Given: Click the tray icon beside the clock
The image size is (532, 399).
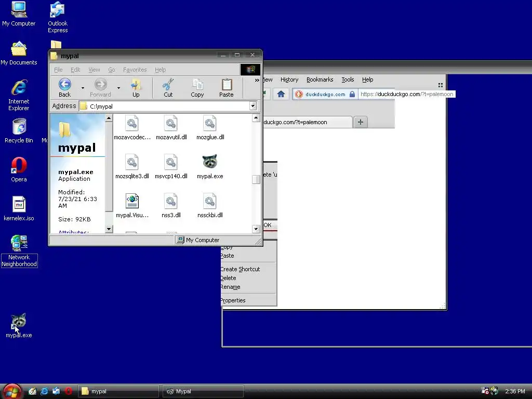Looking at the screenshot, I should pos(495,391).
